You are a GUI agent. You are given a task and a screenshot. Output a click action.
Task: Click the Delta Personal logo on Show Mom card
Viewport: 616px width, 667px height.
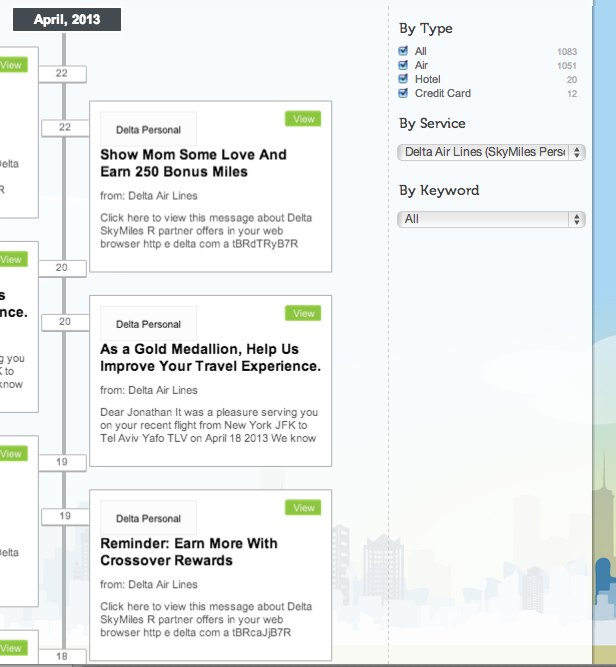click(148, 129)
